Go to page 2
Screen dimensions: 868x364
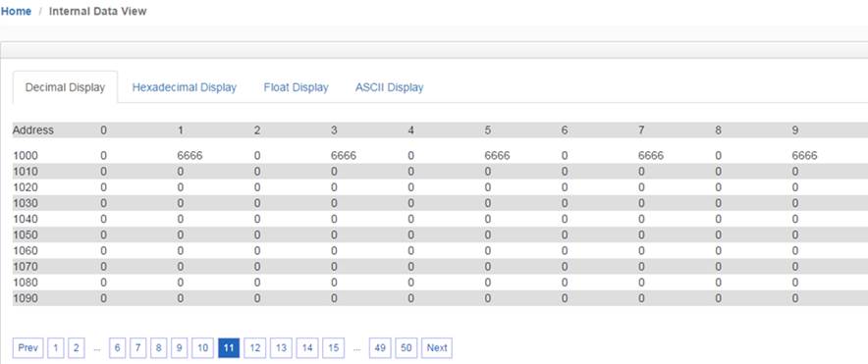pos(76,348)
